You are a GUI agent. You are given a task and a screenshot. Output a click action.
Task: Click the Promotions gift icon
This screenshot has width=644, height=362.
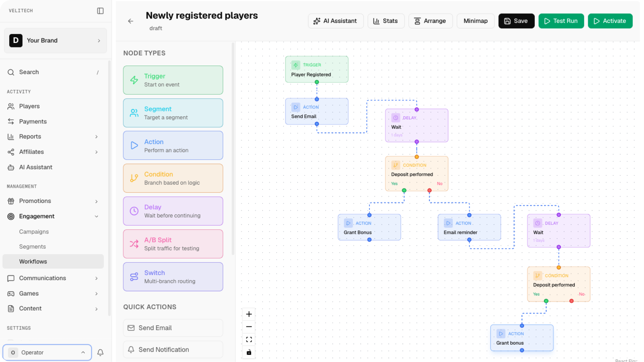[x=11, y=201]
